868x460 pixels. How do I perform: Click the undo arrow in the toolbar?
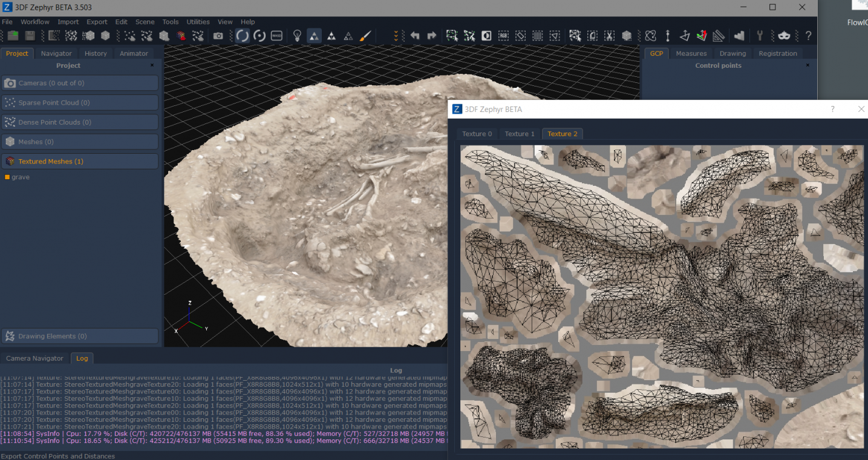click(415, 36)
